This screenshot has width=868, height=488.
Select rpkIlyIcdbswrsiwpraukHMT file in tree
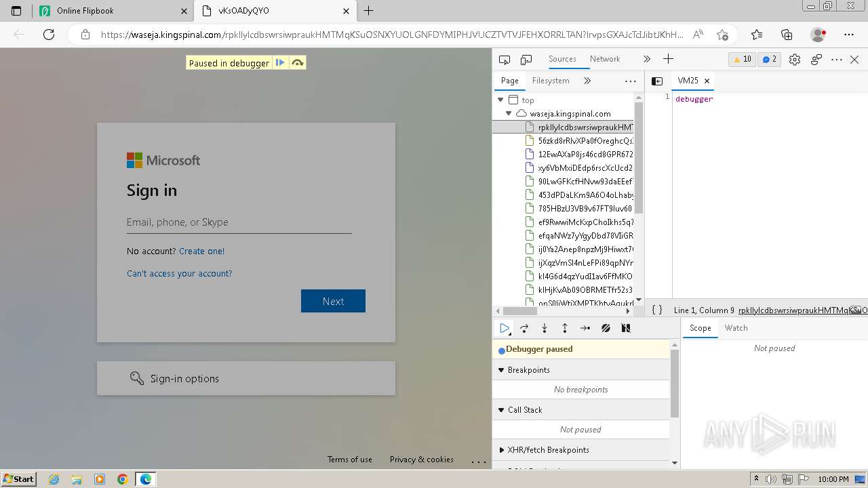[580, 127]
